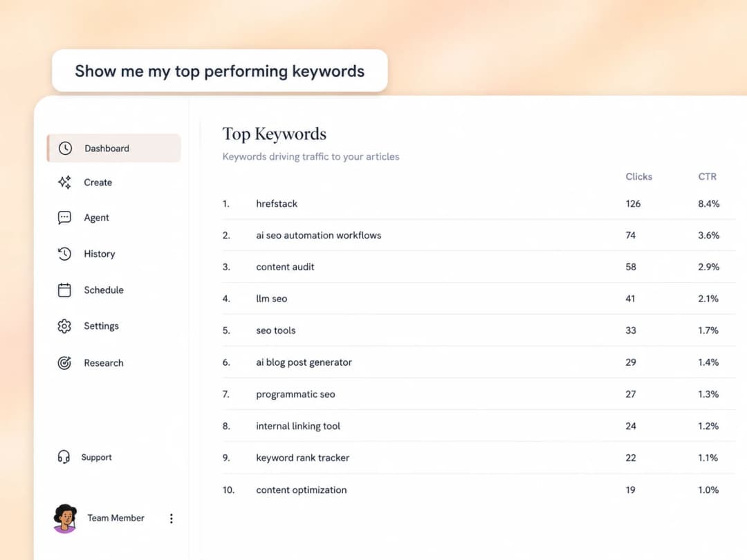
Task: Click the Research target icon
Action: coord(64,363)
